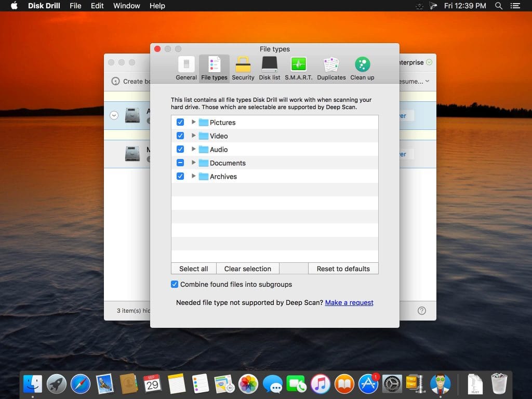Click the Reset to defaults button
The image size is (532, 399).
[343, 269]
